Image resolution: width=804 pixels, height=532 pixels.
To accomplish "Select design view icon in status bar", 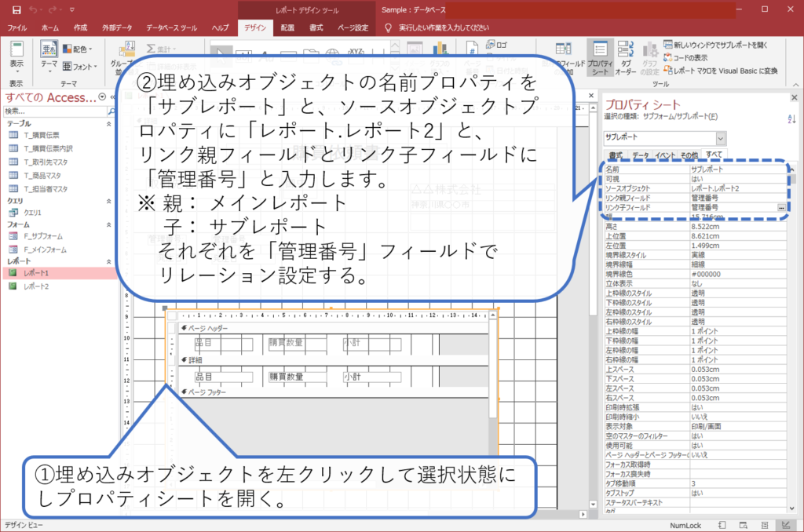I will [x=786, y=526].
